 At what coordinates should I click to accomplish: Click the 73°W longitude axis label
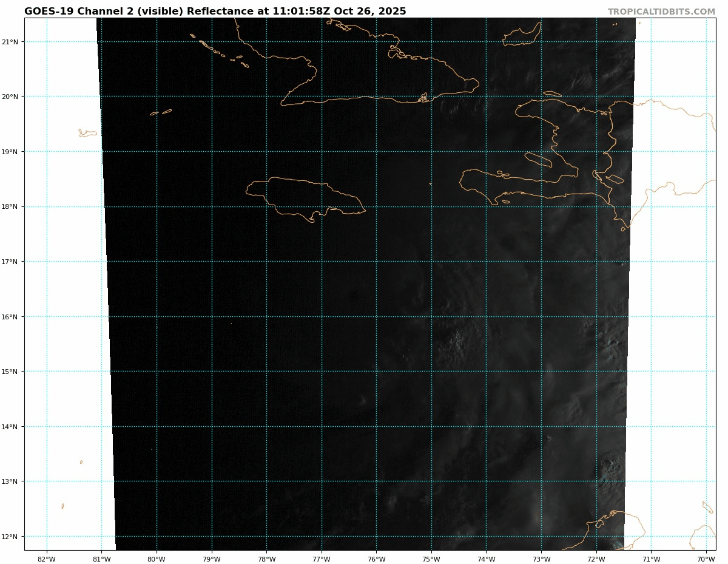coord(541,559)
